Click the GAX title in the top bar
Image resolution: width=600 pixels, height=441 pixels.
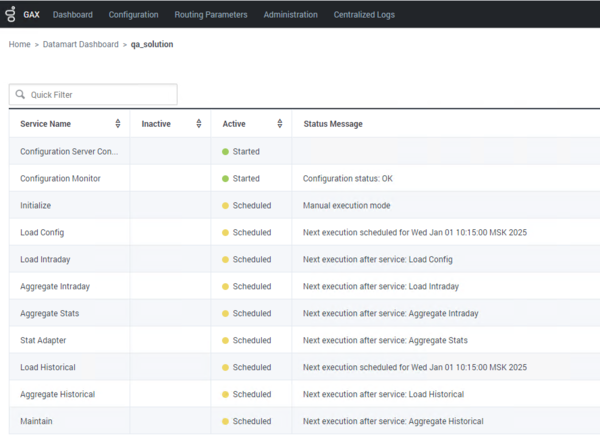[31, 15]
